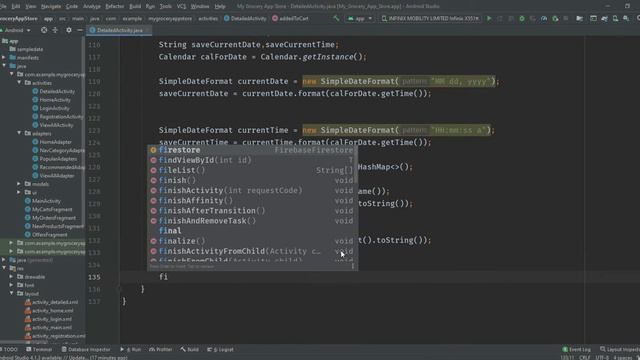Switch to DetailedActivity.java editor tab
This screenshot has width=640, height=360.
[x=119, y=30]
